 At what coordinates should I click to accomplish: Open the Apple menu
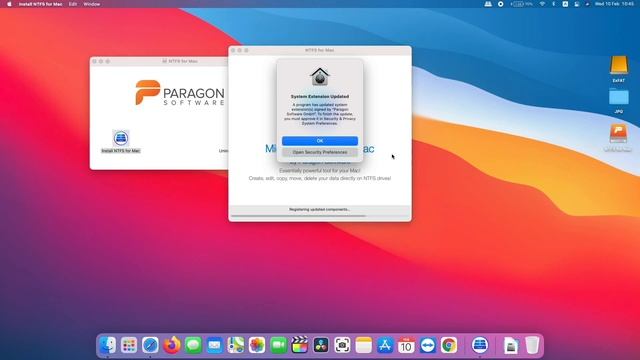coord(9,4)
